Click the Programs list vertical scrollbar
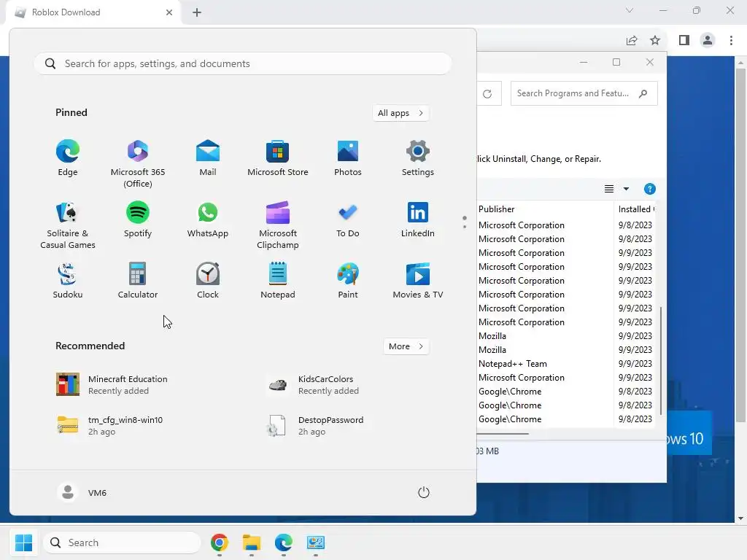 tap(660, 360)
